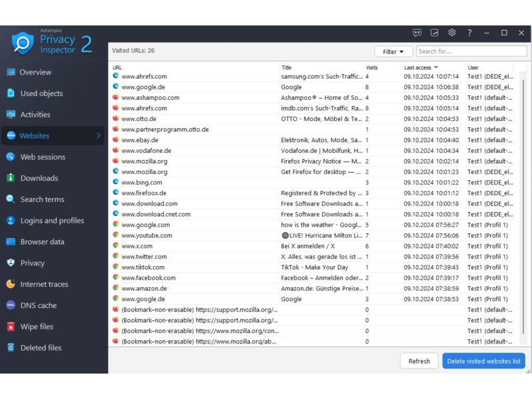Click the Browser data folder icon
The width and height of the screenshot is (532, 399).
tap(11, 242)
